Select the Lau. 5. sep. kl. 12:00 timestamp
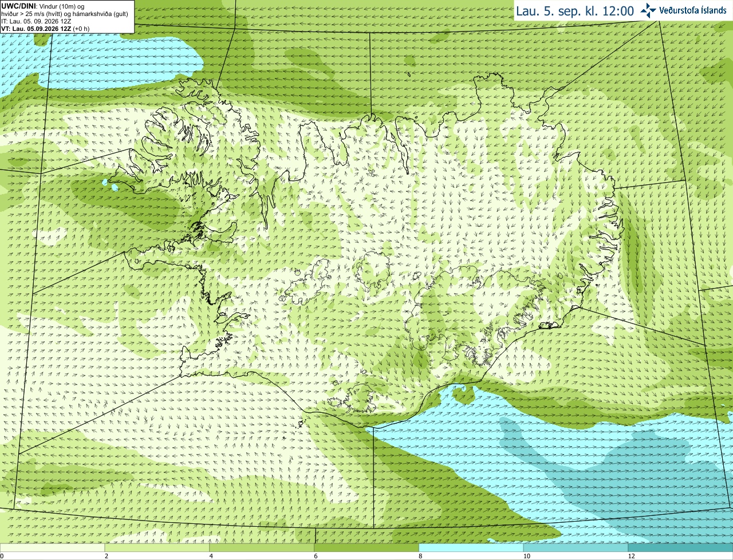 click(x=575, y=11)
